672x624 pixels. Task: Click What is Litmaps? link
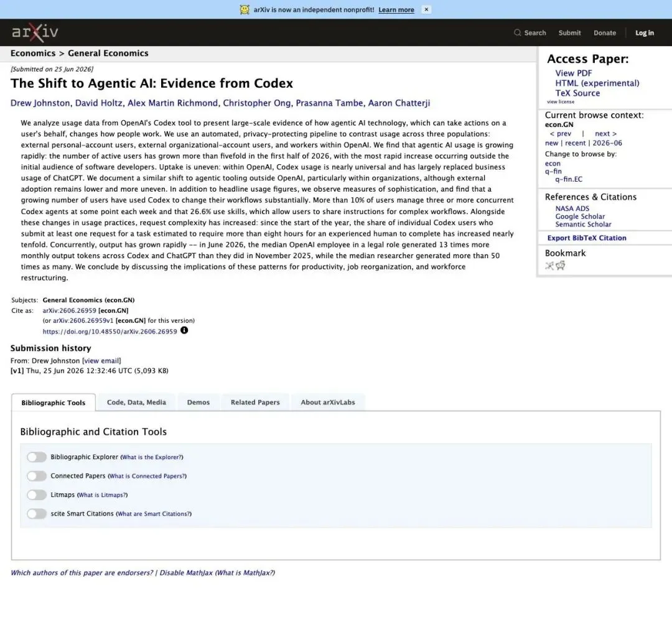pyautogui.click(x=103, y=495)
